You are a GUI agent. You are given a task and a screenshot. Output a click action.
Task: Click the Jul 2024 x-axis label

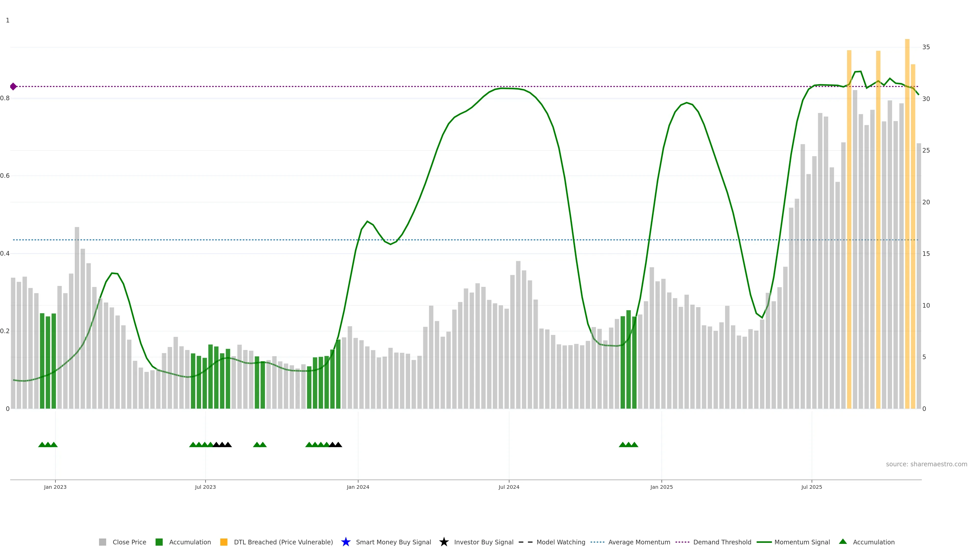pyautogui.click(x=509, y=487)
